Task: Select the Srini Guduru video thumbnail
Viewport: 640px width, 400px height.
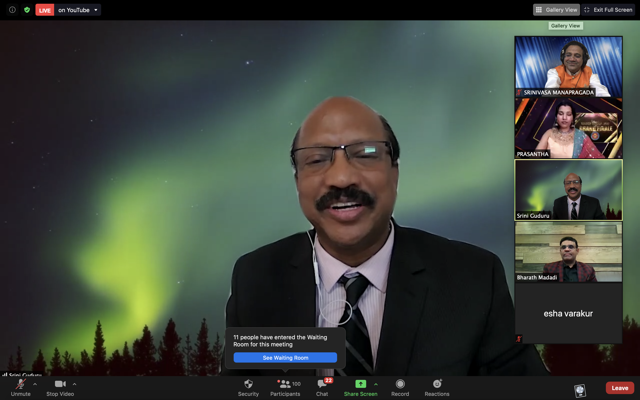Action: click(x=568, y=190)
